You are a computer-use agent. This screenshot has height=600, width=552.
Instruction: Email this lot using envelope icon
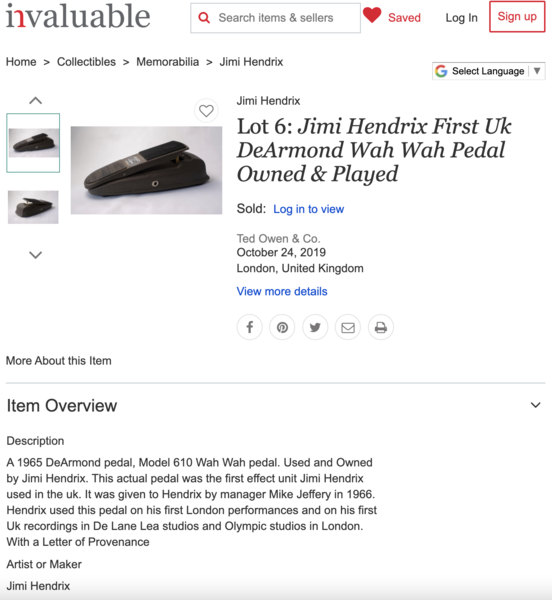(x=348, y=328)
